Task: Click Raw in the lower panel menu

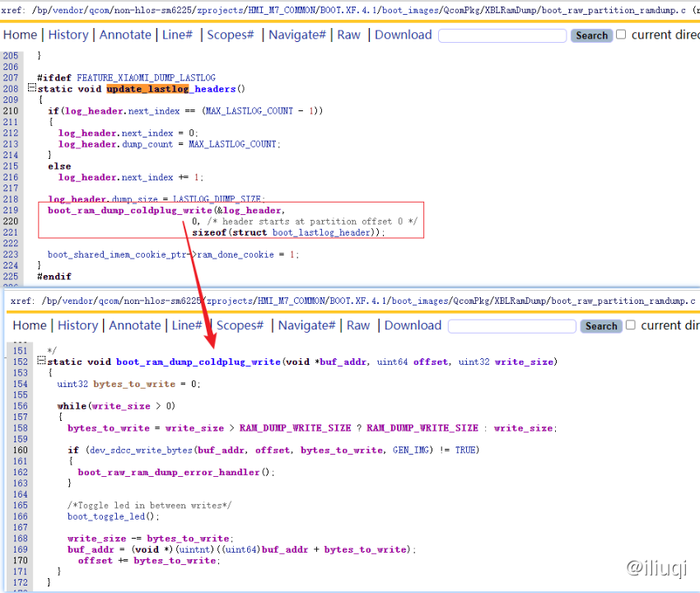Action: click(358, 325)
